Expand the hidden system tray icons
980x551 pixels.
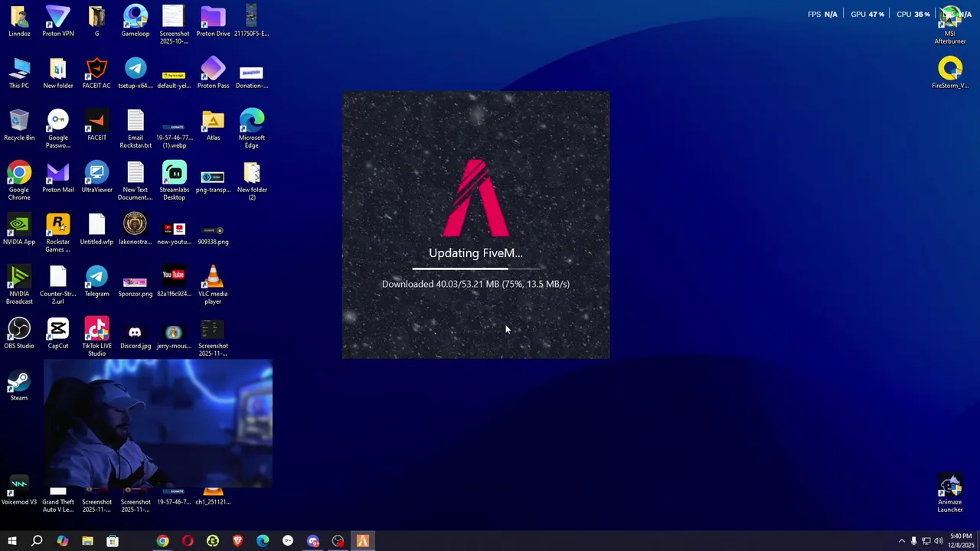[901, 541]
